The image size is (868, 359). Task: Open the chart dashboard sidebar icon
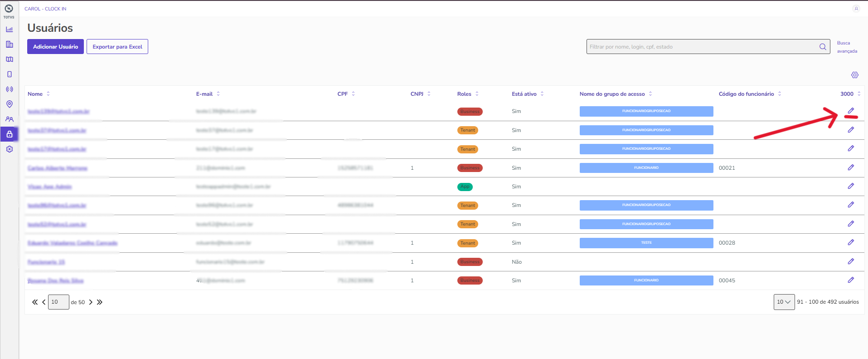click(9, 30)
